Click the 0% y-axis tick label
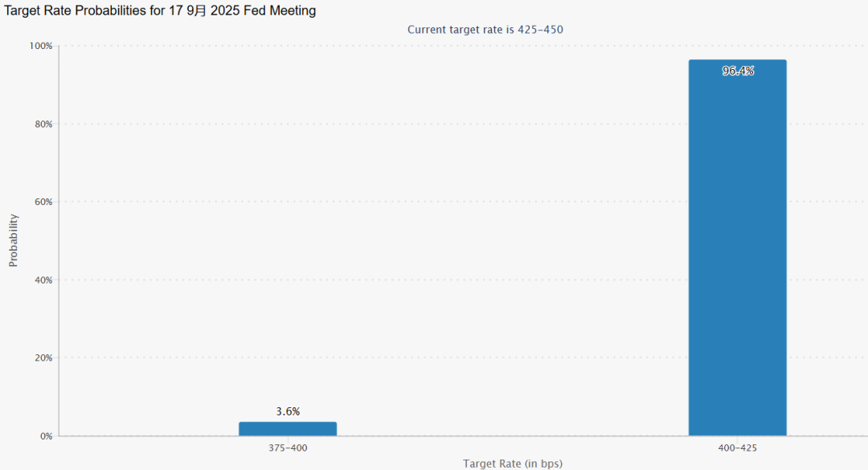 tap(45, 435)
